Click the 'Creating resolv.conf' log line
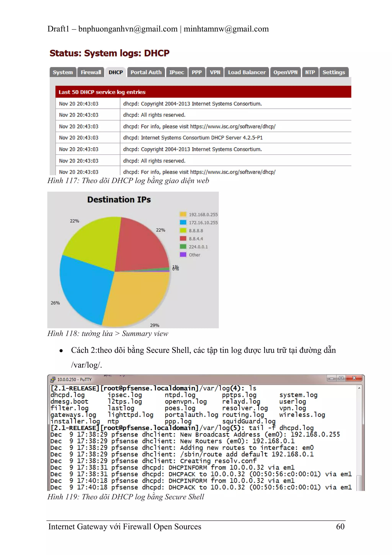Image resolution: width=392 pixels, height=555 pixels. pos(153,461)
